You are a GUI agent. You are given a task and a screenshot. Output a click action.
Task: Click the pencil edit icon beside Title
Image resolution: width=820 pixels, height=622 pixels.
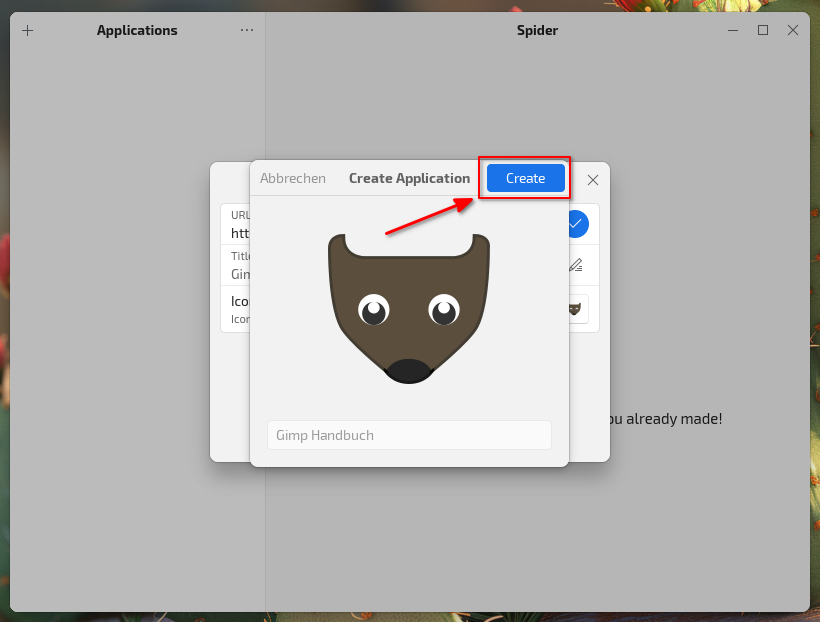[576, 265]
